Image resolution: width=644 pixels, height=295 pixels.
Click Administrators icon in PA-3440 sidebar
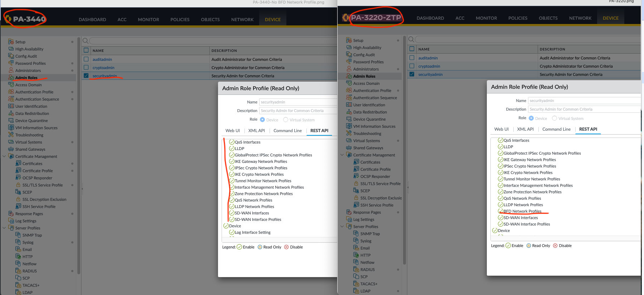coord(11,71)
